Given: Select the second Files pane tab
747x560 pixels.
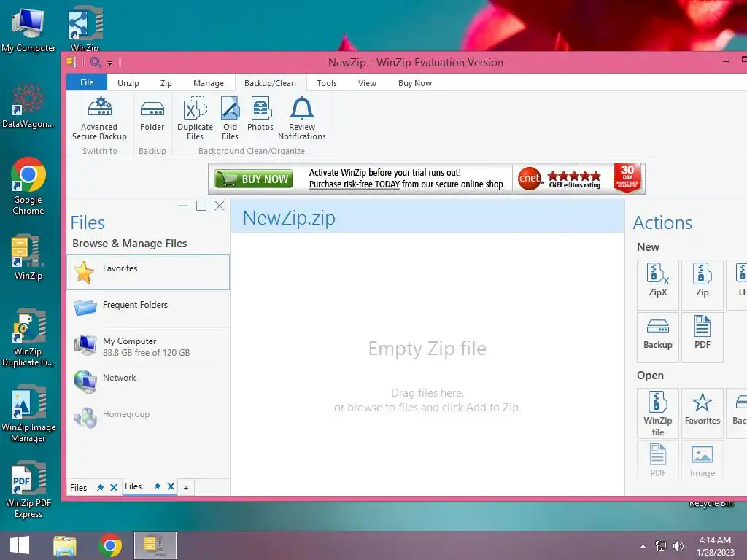Looking at the screenshot, I should [x=133, y=486].
